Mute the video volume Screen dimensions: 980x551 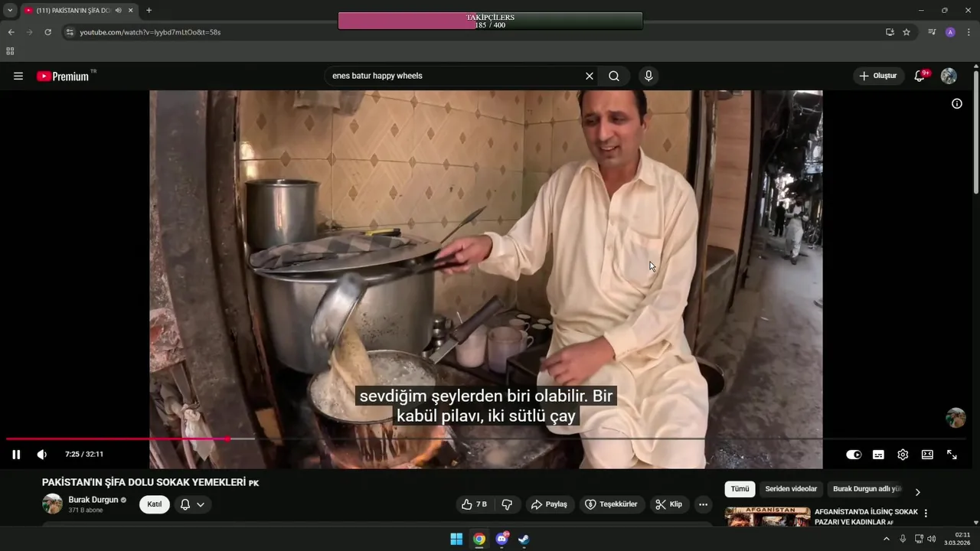coord(42,455)
